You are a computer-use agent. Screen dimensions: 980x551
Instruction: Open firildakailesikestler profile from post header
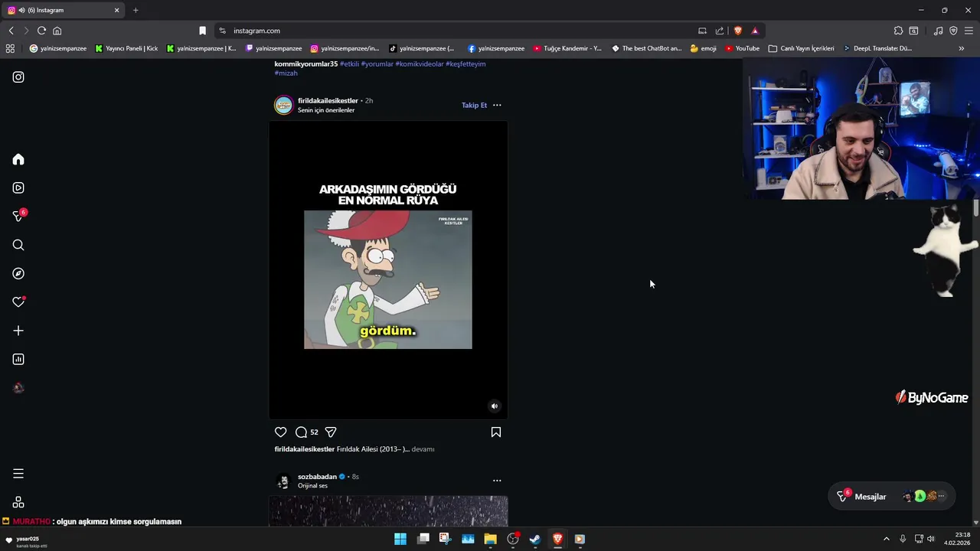point(328,100)
